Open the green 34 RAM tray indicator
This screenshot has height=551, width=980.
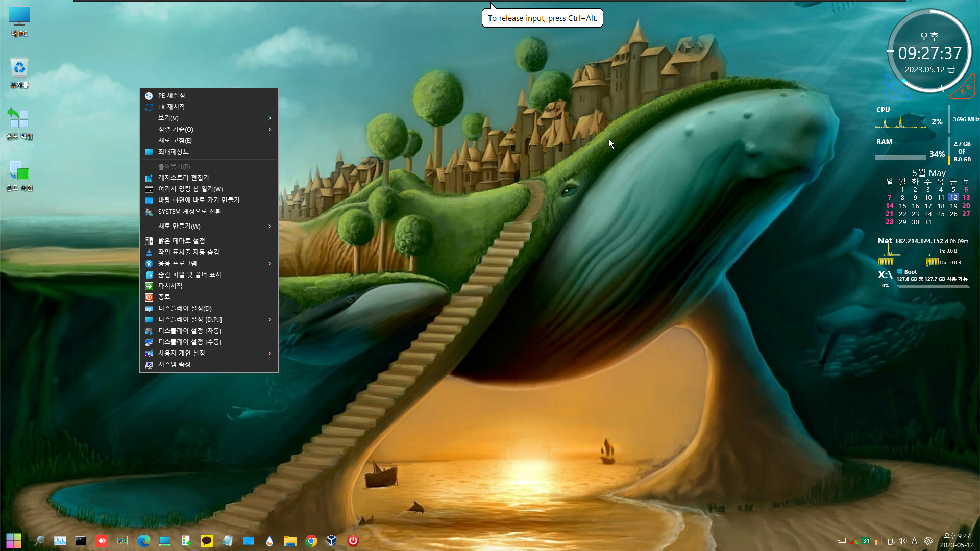click(x=866, y=541)
